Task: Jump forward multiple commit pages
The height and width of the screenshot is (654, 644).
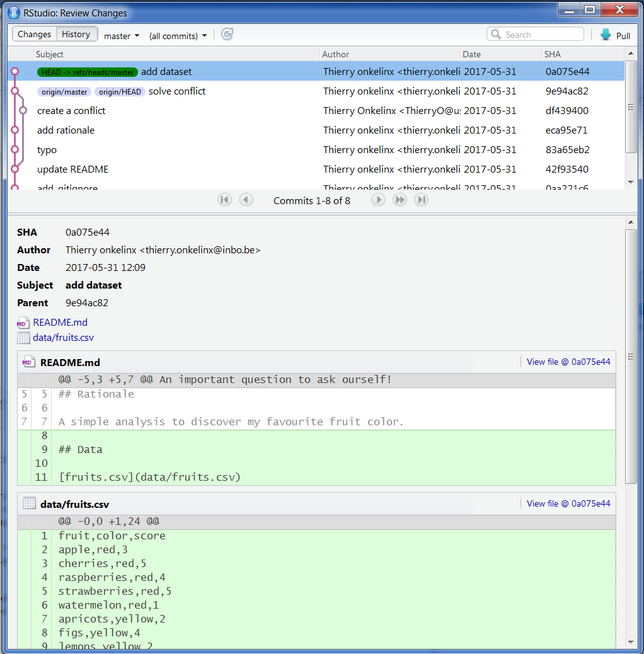Action: (400, 200)
